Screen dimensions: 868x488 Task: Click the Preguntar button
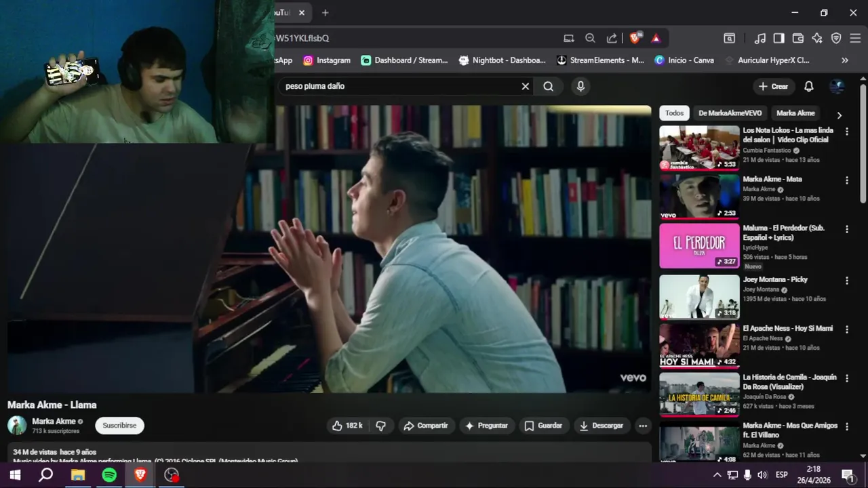(x=486, y=426)
